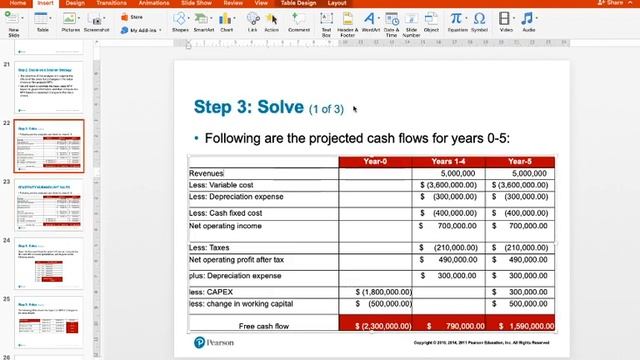Expand the My Add-ins dropdown arrow
Viewport: 640px width, 360px height.
(x=160, y=30)
